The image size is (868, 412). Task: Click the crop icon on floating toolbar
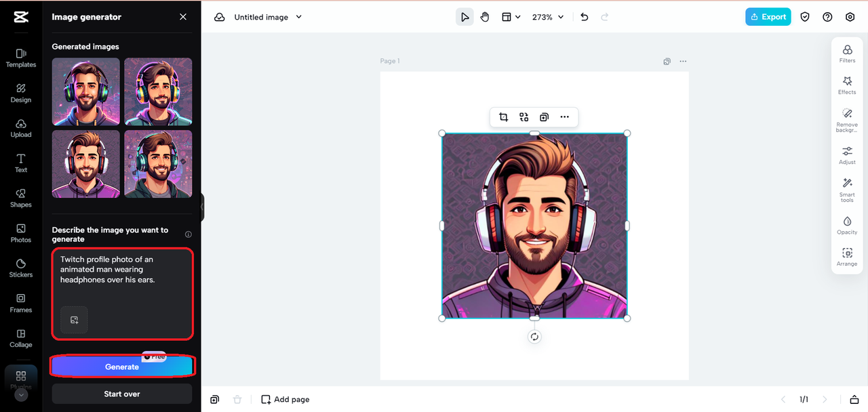(x=503, y=117)
